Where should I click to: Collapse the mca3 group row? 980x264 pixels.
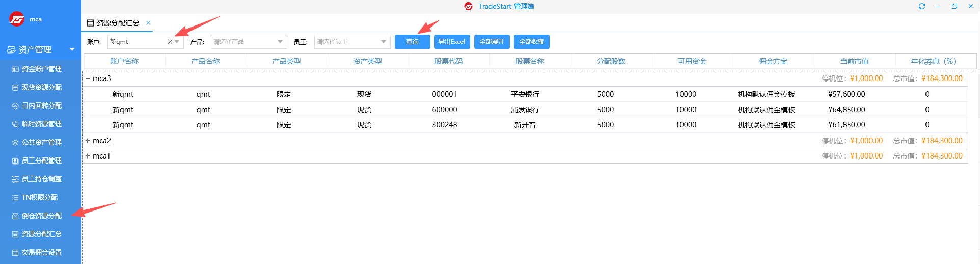coord(88,78)
